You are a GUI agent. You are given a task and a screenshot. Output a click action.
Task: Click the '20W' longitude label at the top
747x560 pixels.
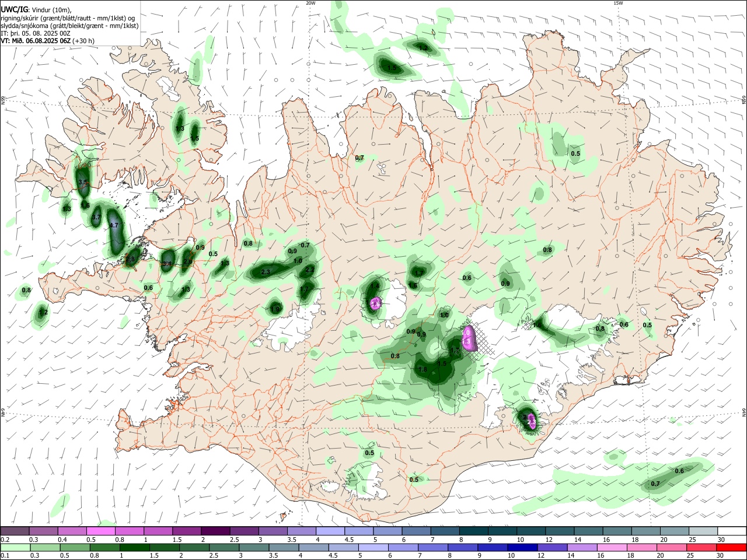point(310,3)
